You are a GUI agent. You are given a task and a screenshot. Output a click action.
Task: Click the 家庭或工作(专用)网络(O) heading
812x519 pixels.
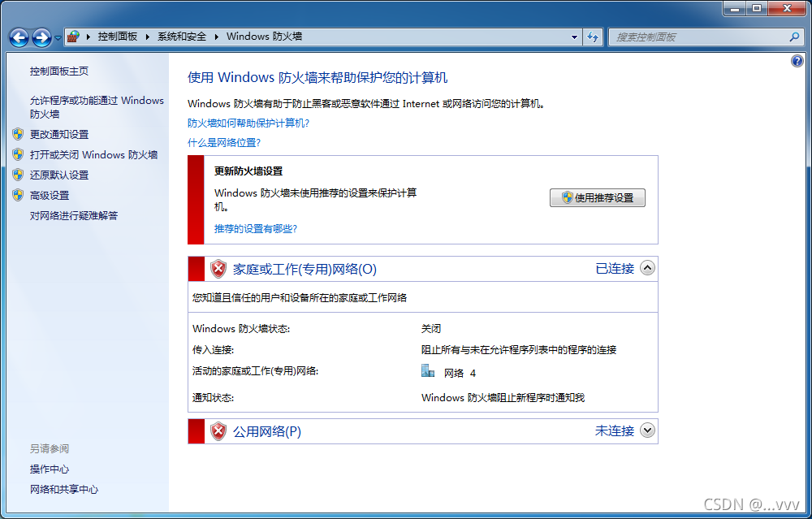pos(304,269)
